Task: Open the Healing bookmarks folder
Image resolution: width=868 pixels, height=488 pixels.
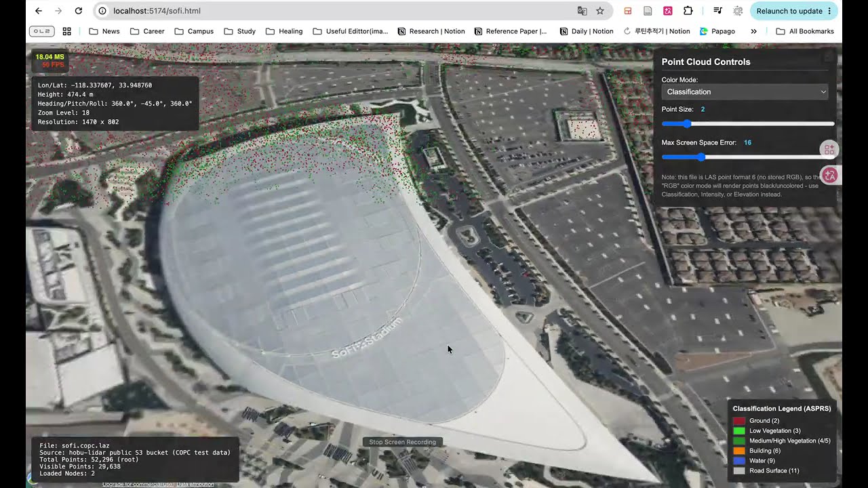Action: (284, 31)
